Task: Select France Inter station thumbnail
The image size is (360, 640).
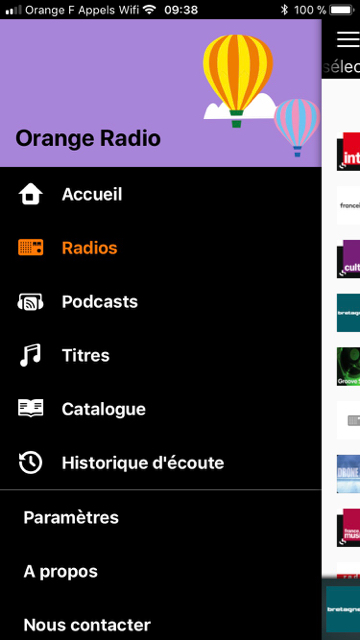Action: [349, 151]
